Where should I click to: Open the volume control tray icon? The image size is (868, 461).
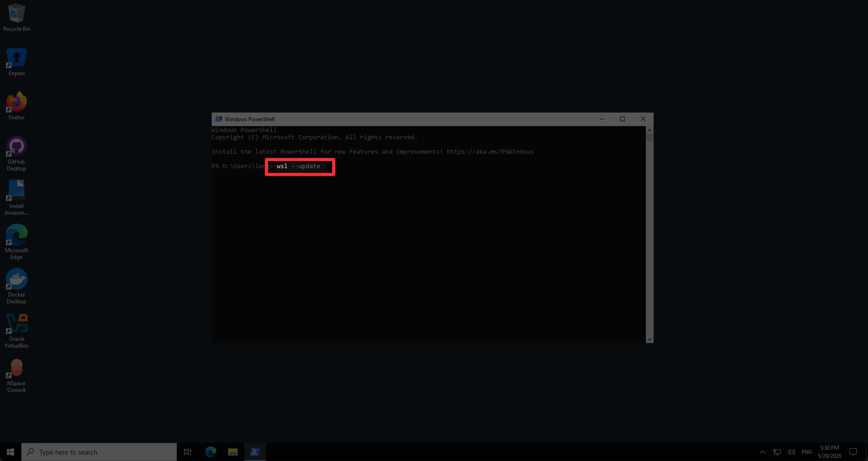click(792, 452)
